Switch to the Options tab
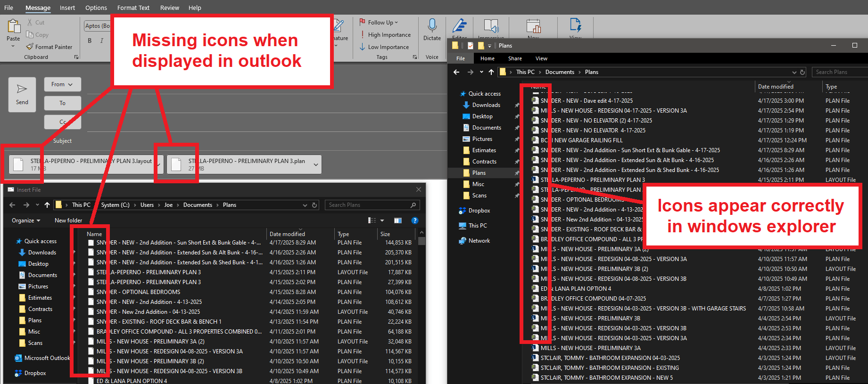 click(96, 8)
